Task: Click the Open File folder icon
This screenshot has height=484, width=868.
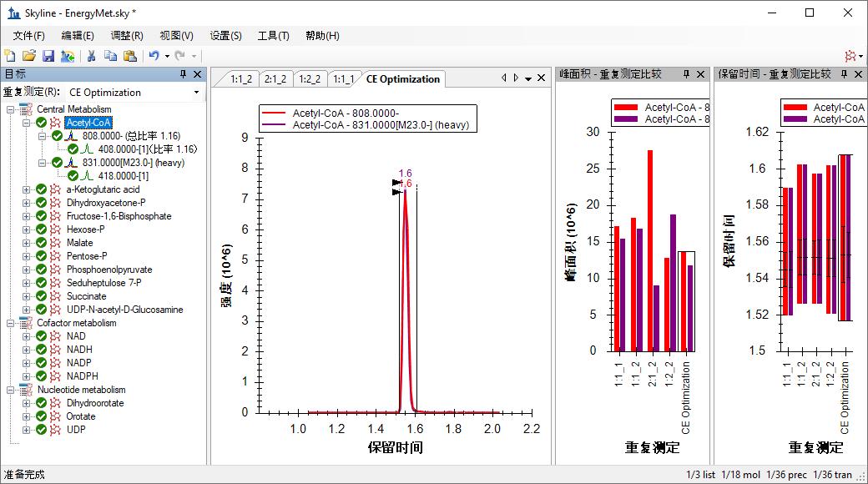Action: [x=29, y=56]
